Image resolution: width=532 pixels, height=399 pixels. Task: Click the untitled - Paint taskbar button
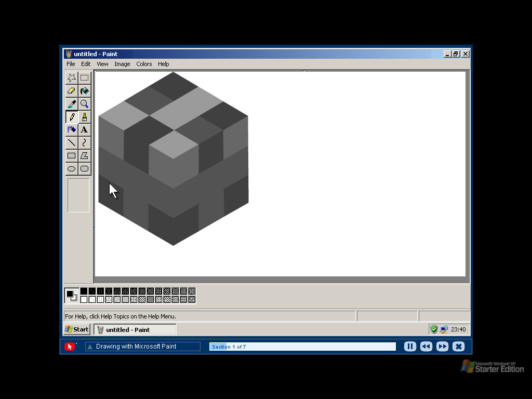pos(135,329)
